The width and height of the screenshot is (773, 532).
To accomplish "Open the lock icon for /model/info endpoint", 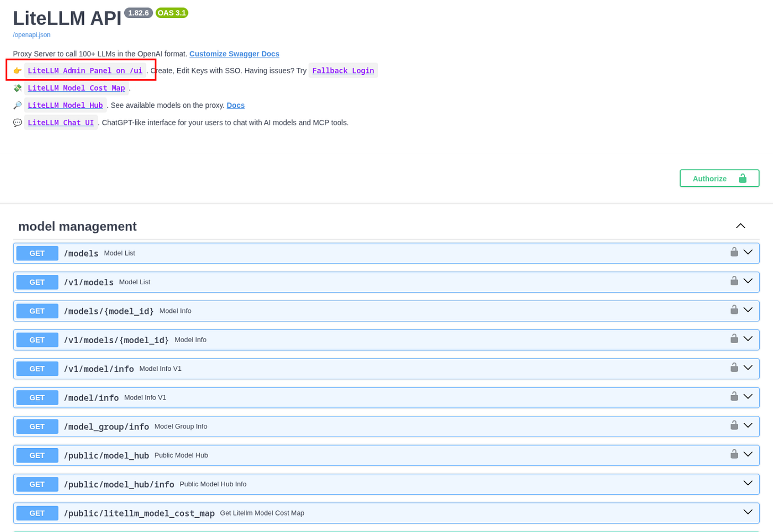I will tap(734, 396).
